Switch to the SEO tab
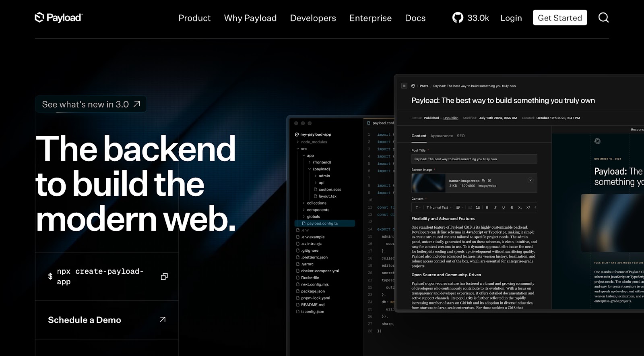Image resolution: width=644 pixels, height=356 pixels. click(x=461, y=136)
